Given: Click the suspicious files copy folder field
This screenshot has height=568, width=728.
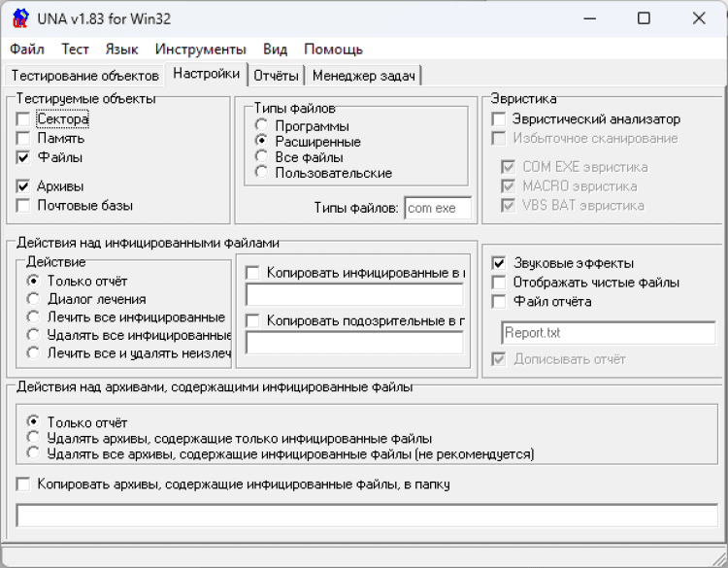Looking at the screenshot, I should [x=354, y=343].
